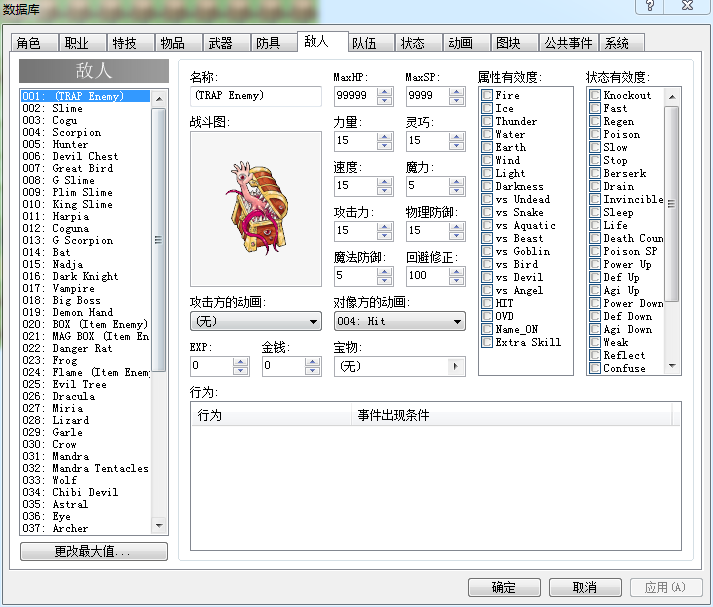Toggle the Extra Skill checkbox
This screenshot has width=713, height=607.
coord(487,342)
